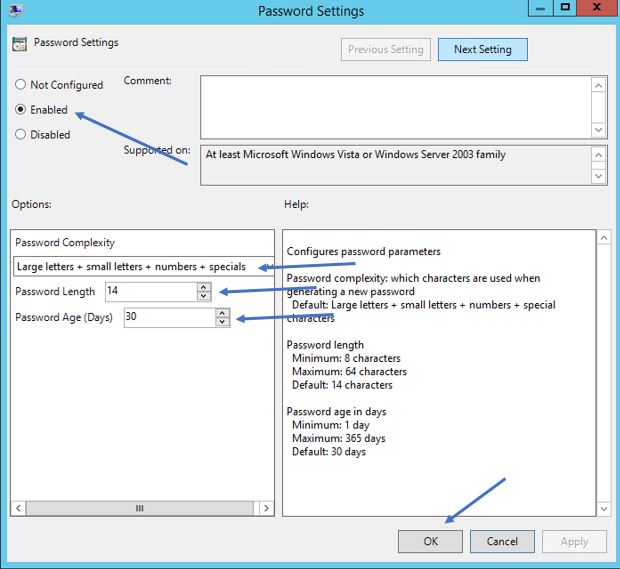Minimize the Password Settings window
620x569 pixels.
tap(541, 8)
